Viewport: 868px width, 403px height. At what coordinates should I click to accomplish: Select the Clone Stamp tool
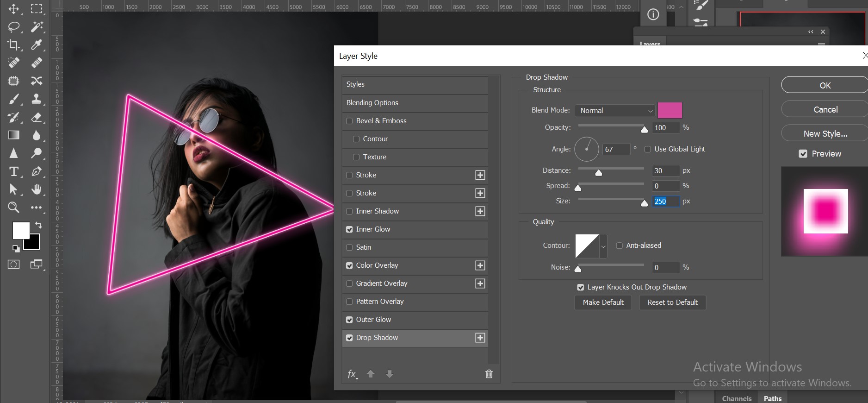point(37,99)
